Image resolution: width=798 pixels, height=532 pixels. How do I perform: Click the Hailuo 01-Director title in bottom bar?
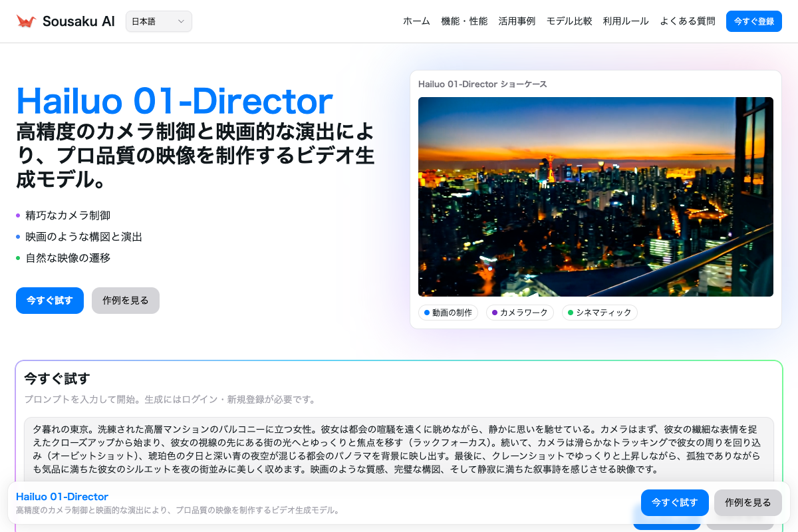coord(62,497)
